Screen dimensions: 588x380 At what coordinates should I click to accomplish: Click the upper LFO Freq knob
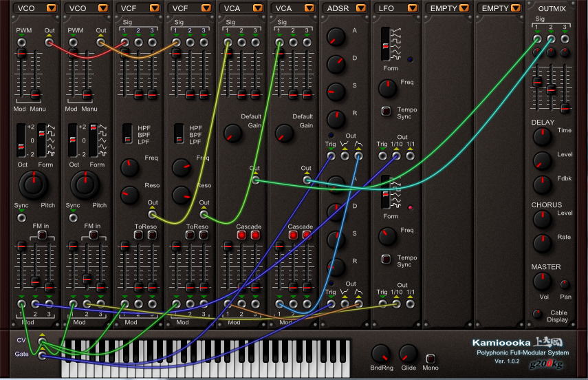387,88
